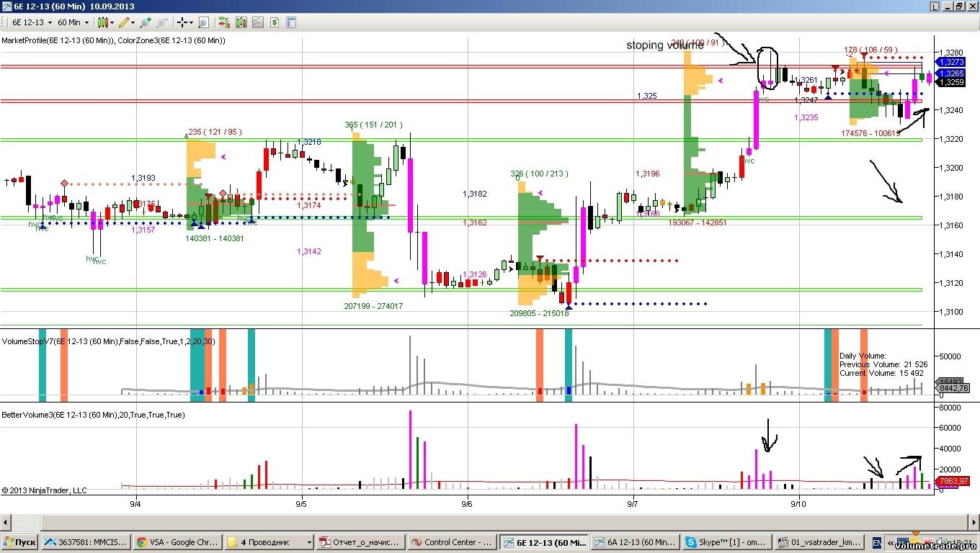Activate the zoom magnifier tool
980x553 pixels.
(204, 23)
